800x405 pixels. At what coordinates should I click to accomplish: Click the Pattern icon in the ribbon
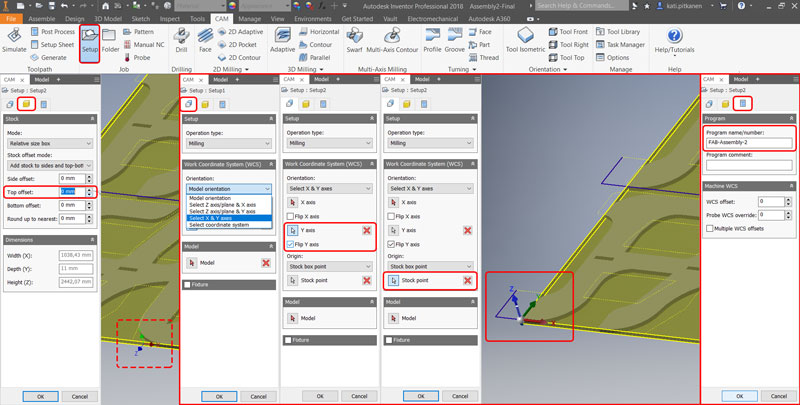pos(128,32)
